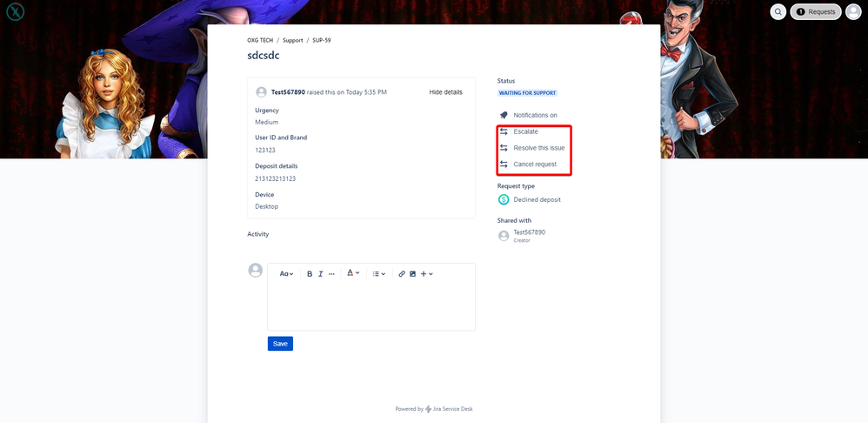The image size is (868, 423).
Task: Select the deposit details value 213123213123
Action: 275,178
